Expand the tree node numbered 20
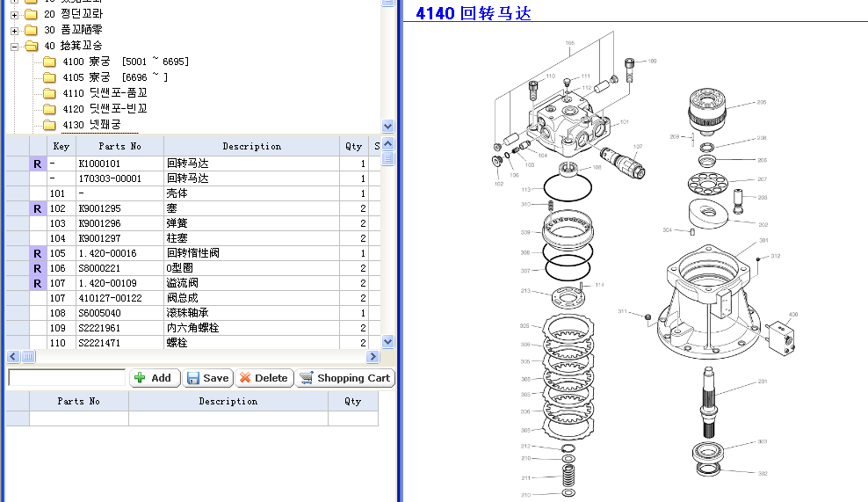This screenshot has width=868, height=502. coord(15,14)
